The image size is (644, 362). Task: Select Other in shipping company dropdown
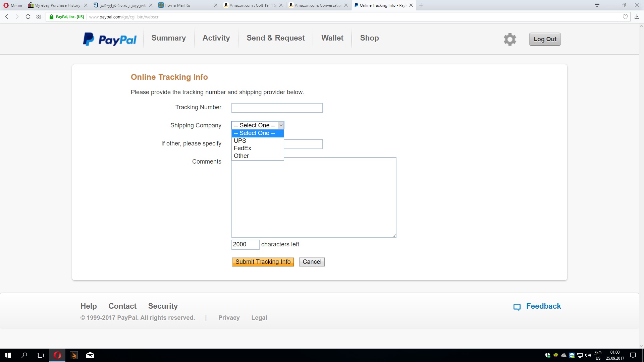241,156
